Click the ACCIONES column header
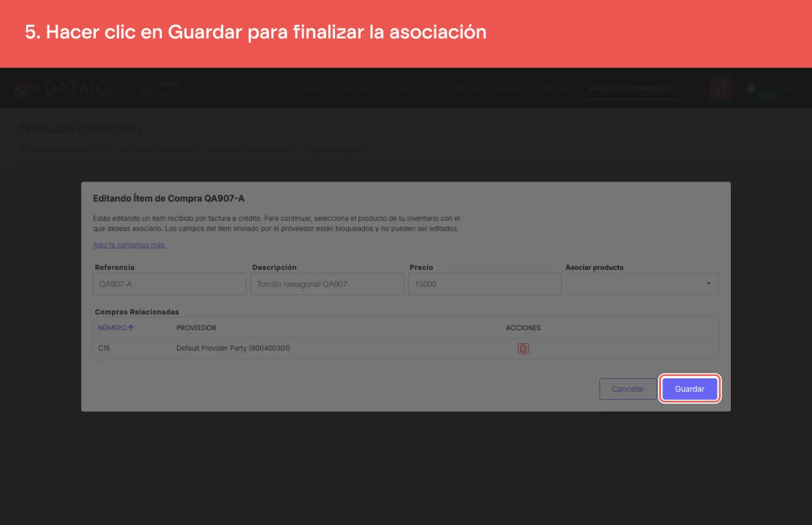The image size is (812, 525). (x=523, y=328)
